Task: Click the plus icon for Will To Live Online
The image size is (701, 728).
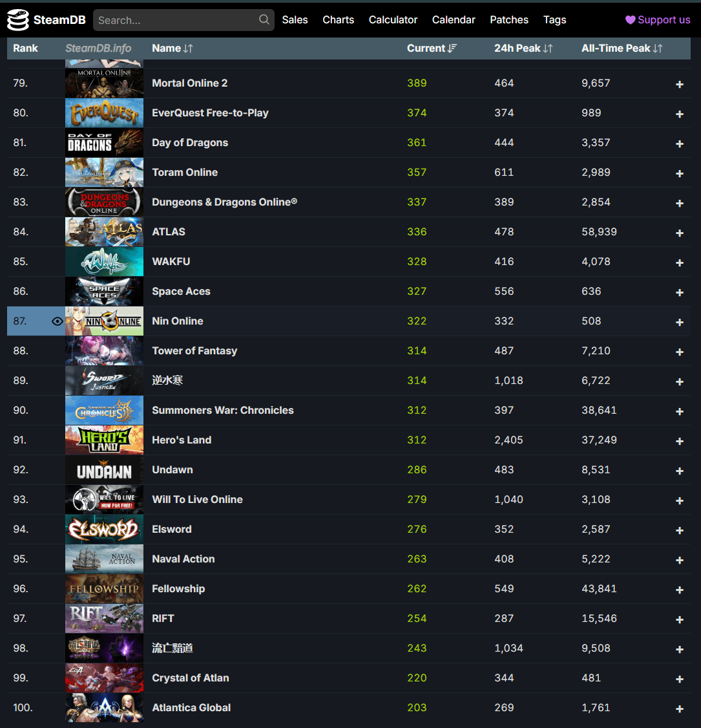Action: tap(679, 500)
